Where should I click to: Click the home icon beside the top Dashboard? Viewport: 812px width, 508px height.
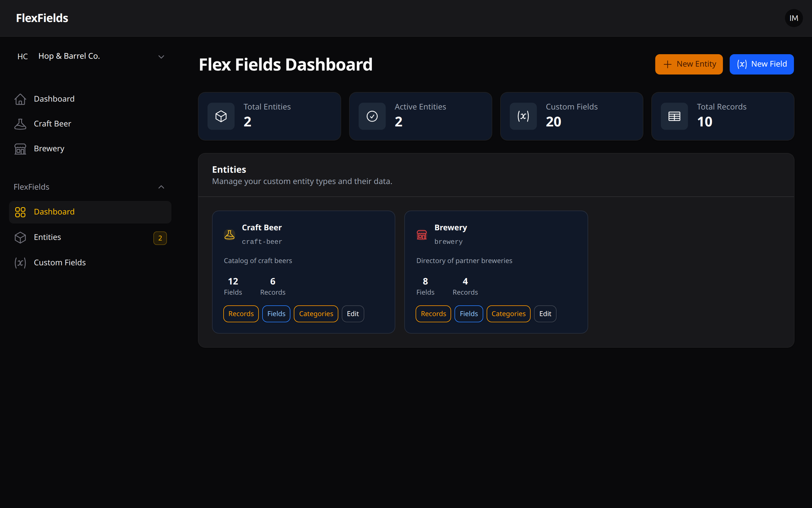[x=20, y=99]
